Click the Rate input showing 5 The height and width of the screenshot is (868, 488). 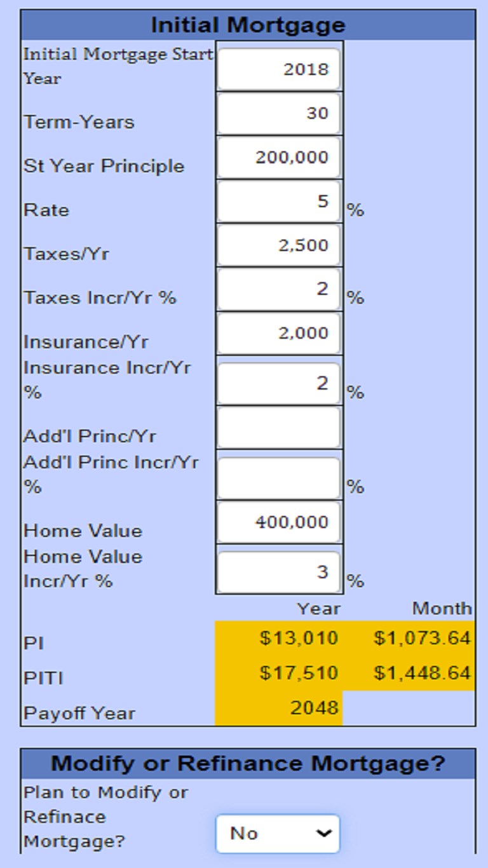coord(279,202)
